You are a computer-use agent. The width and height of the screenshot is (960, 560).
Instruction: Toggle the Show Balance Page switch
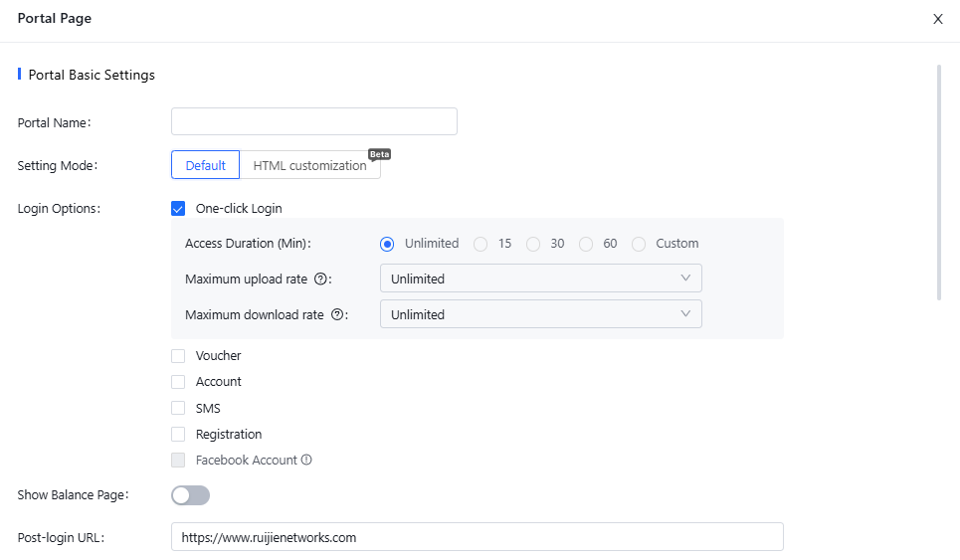pos(190,495)
